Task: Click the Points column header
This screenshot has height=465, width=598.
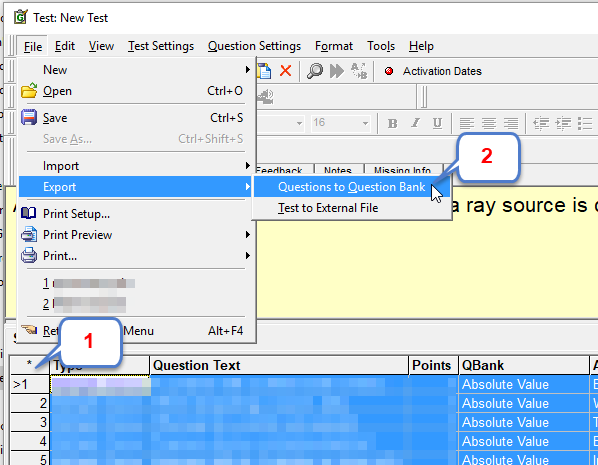Action: 433,365
